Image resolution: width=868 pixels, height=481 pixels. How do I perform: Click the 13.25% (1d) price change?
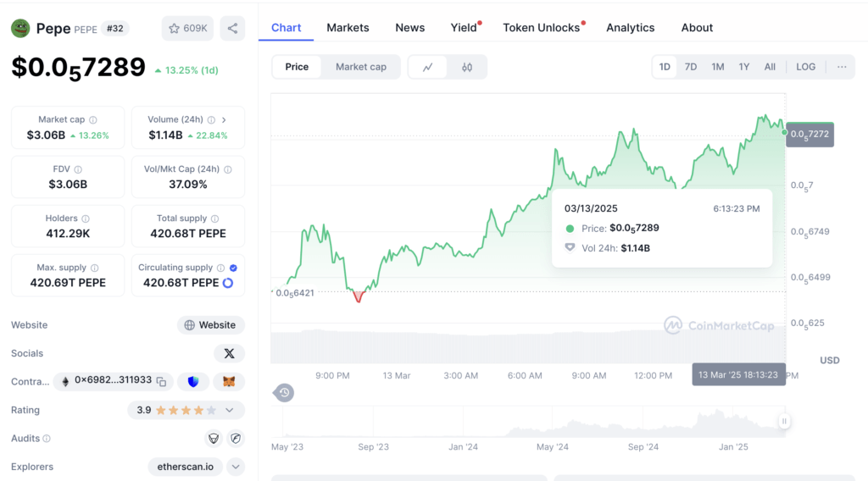coord(186,71)
